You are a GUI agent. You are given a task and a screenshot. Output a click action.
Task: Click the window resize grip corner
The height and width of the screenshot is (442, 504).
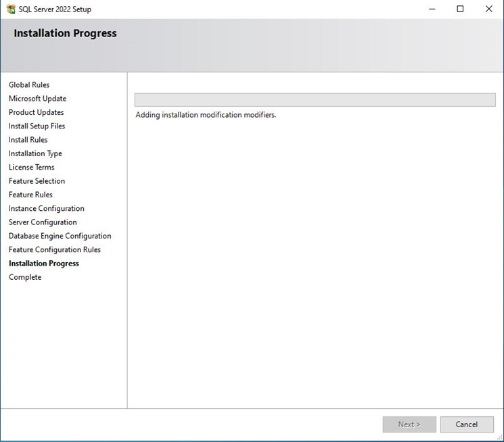[500, 437]
